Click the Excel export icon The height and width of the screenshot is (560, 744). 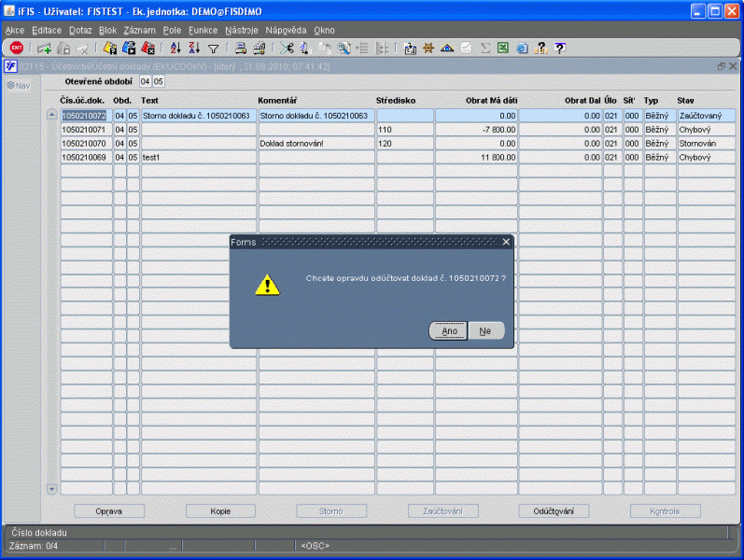coord(503,48)
